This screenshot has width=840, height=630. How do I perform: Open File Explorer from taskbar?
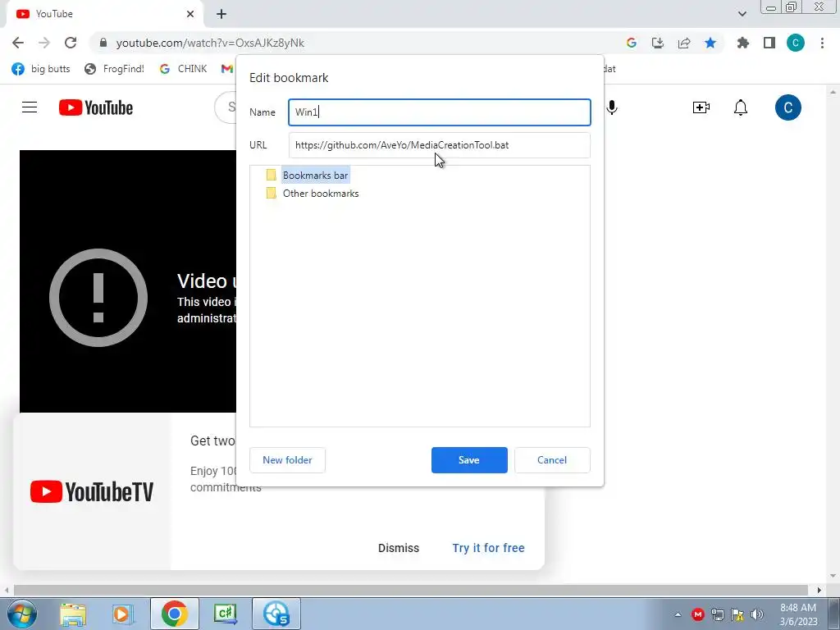[73, 614]
